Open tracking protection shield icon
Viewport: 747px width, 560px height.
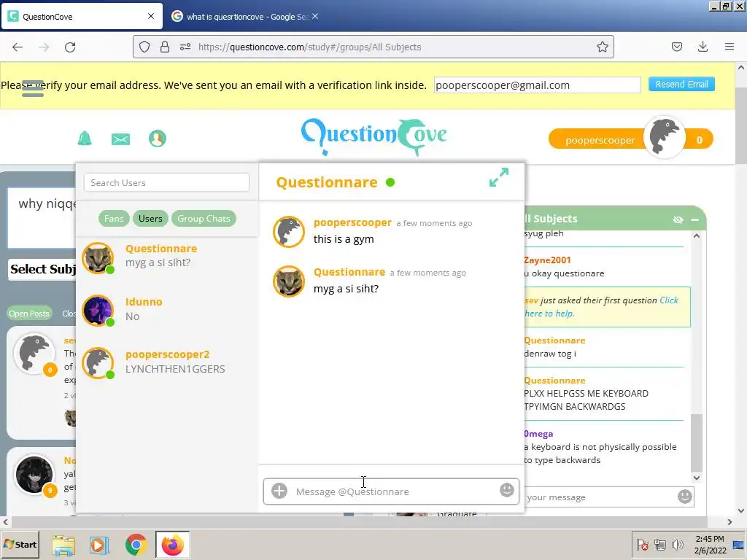[x=144, y=47]
